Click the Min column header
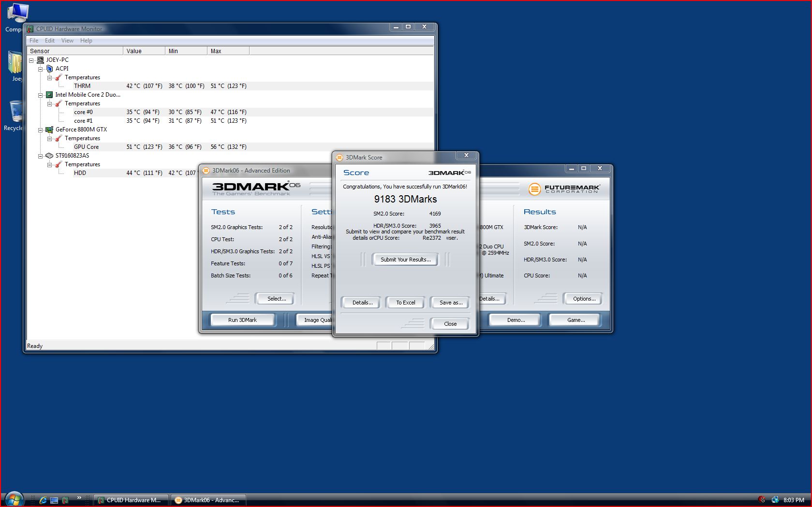This screenshot has height=507, width=812. [186, 51]
